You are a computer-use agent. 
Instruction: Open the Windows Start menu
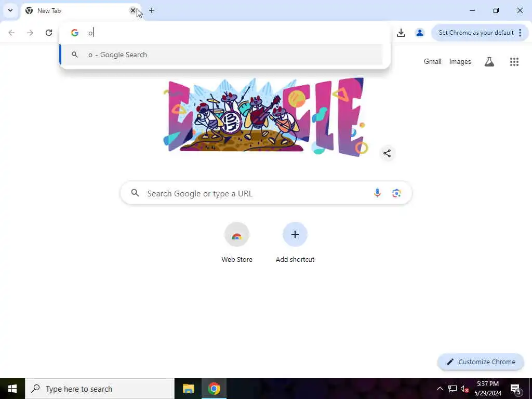click(12, 389)
